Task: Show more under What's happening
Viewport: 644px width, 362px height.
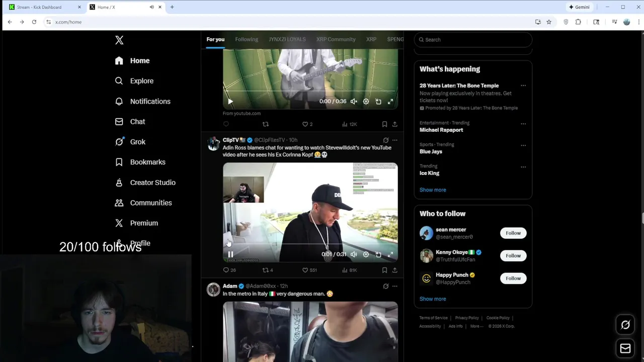Action: click(433, 190)
